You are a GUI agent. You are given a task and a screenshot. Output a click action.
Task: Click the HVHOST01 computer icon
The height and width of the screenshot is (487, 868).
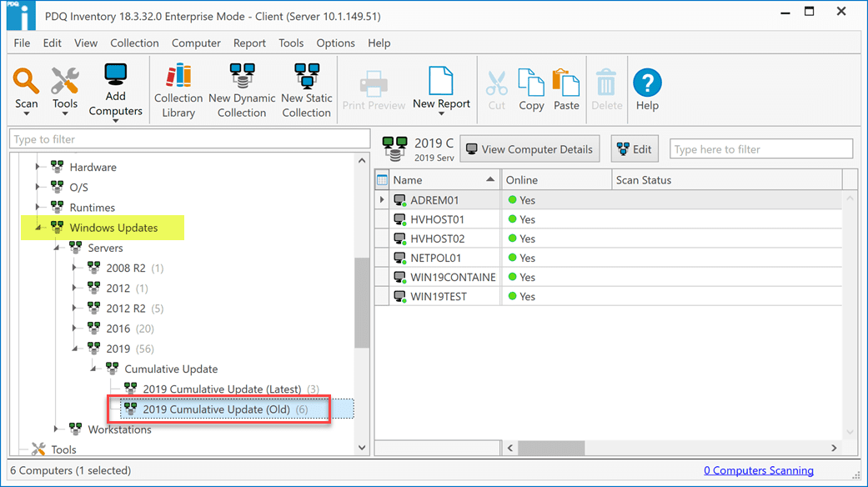click(x=399, y=219)
